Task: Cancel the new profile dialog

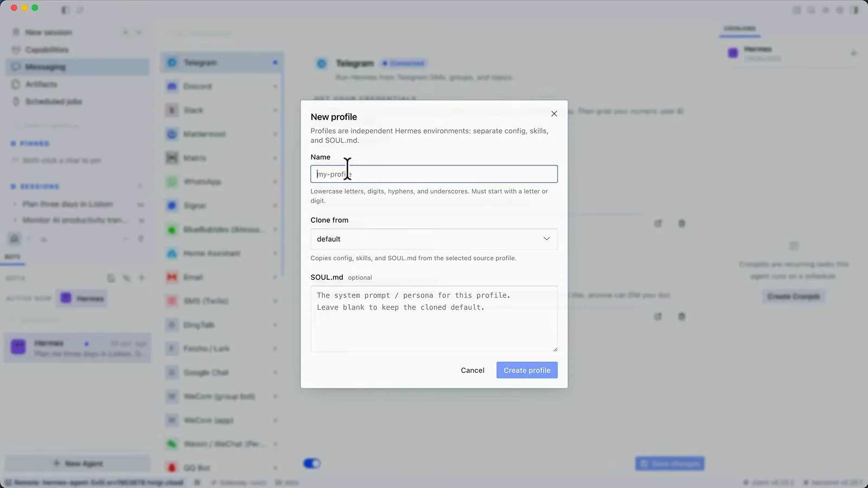Action: 473,370
